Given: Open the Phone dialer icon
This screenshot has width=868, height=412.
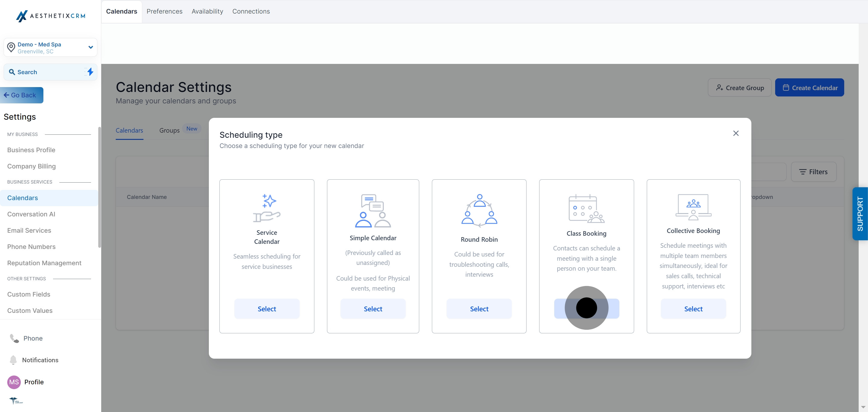Looking at the screenshot, I should coord(14,338).
